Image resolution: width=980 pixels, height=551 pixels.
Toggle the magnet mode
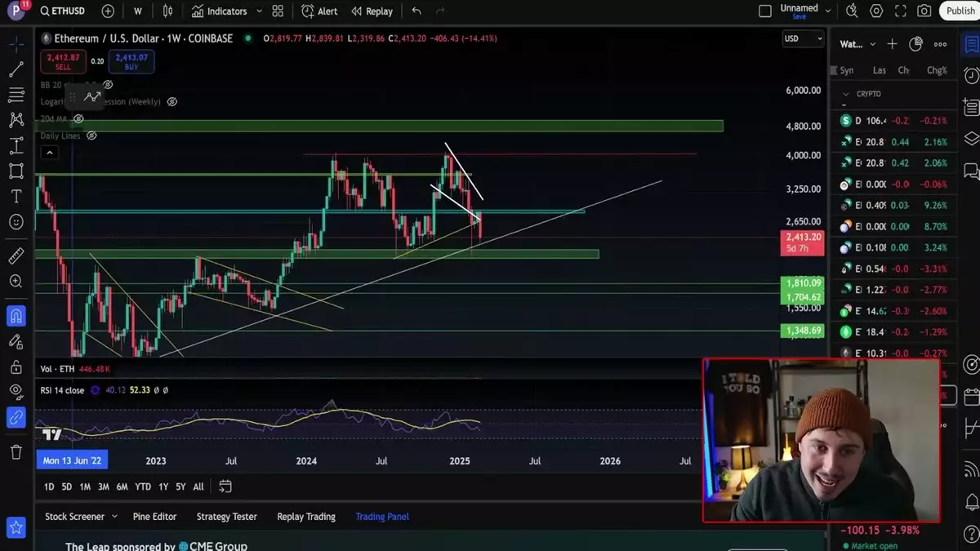point(16,315)
